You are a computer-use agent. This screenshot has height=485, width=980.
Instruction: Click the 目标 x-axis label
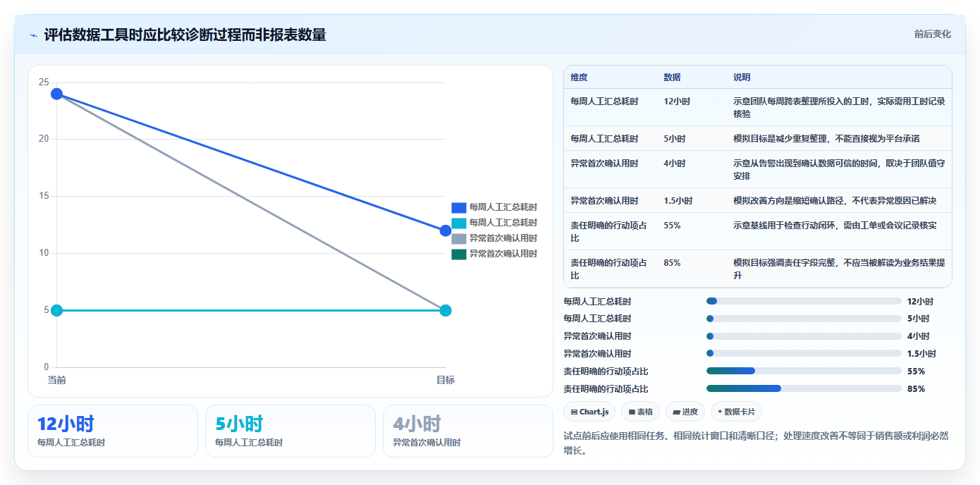tap(446, 380)
